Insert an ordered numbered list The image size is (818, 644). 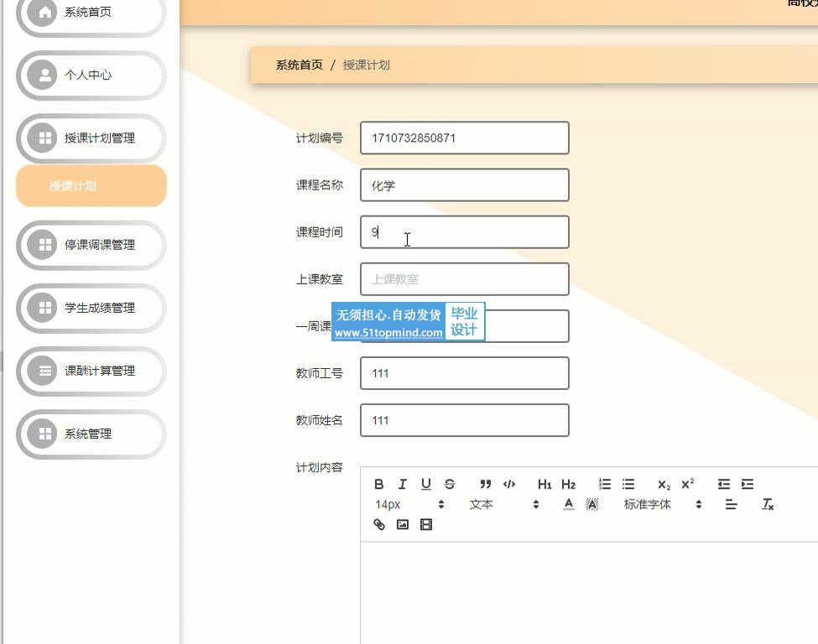[605, 484]
